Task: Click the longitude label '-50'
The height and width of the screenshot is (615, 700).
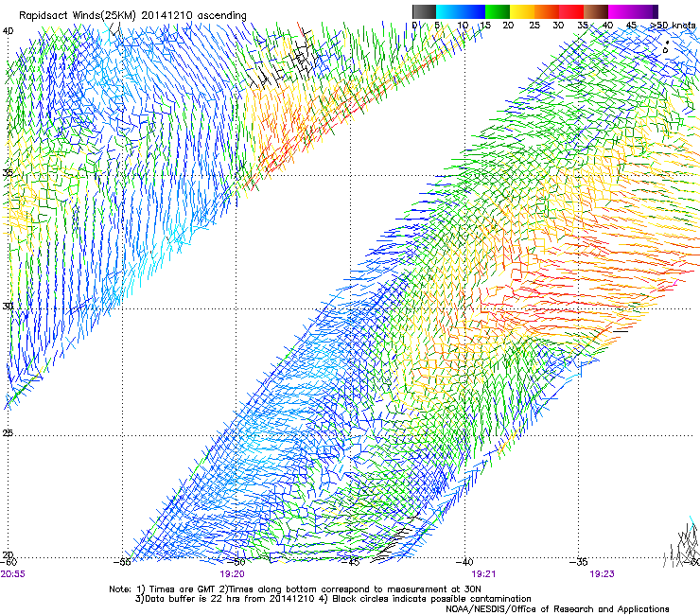Action: (236, 562)
